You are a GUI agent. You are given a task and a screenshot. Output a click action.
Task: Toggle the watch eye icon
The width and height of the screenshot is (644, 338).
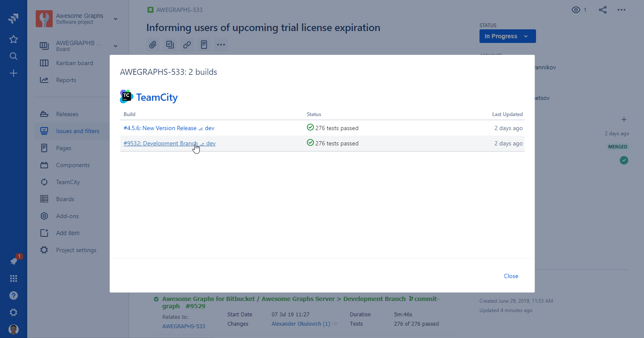576,10
